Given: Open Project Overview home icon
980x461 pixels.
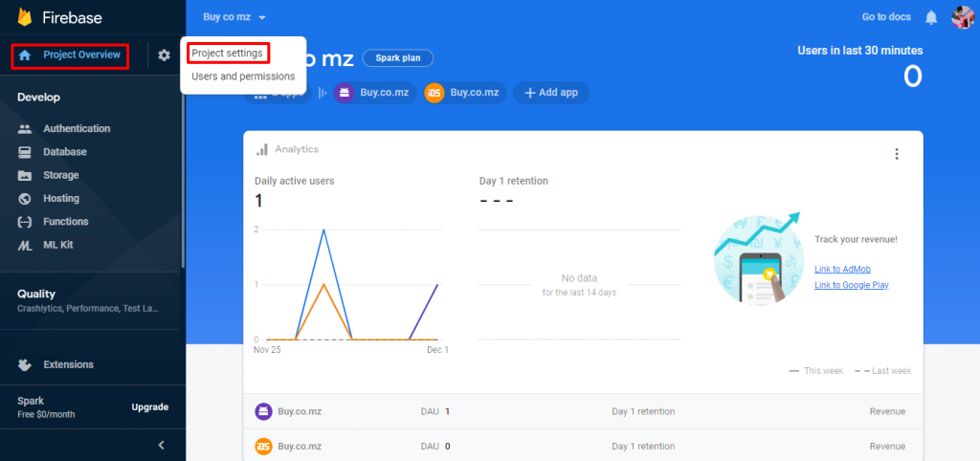Looking at the screenshot, I should click(25, 55).
